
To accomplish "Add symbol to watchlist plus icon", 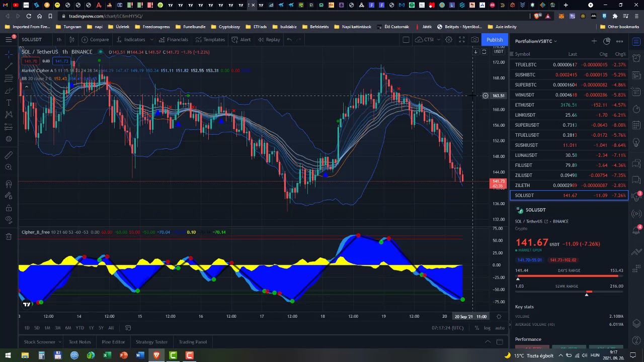I will [594, 41].
